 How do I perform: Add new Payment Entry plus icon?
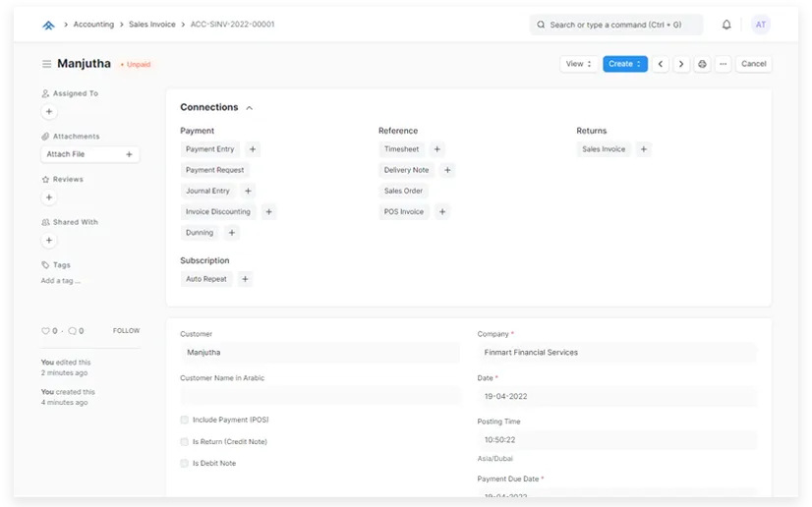[253, 149]
